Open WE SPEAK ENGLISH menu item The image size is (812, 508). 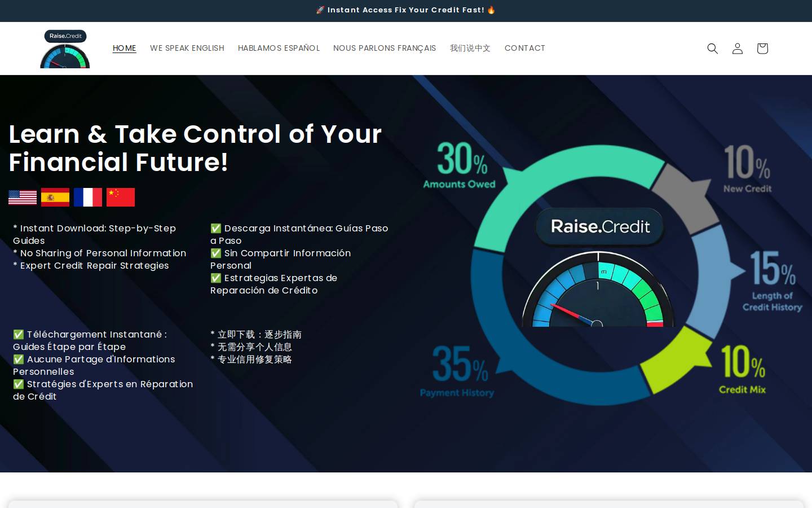click(187, 48)
